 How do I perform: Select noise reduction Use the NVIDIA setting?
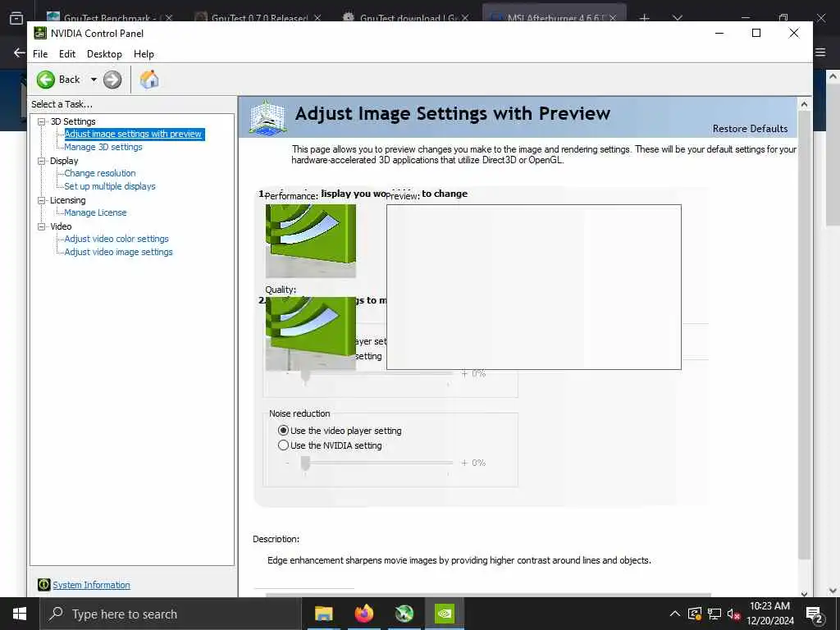coord(283,445)
